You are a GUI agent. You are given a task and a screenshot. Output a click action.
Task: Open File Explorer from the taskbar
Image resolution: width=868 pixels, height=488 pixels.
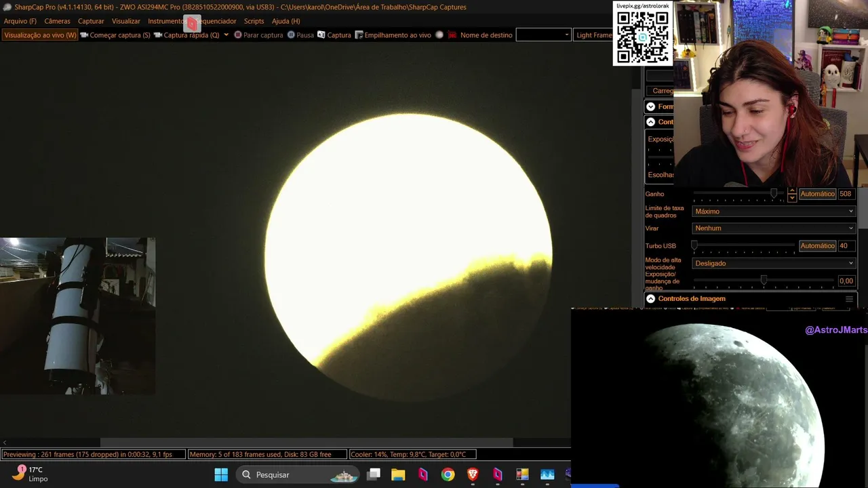398,474
